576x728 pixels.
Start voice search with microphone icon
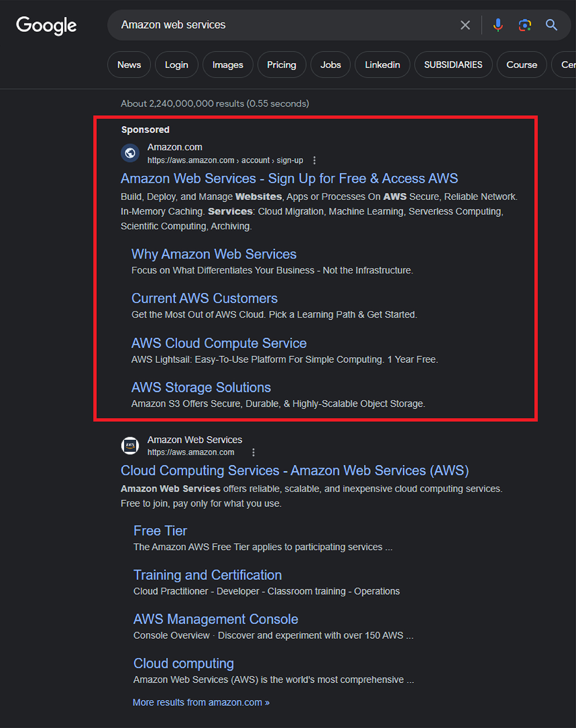498,25
